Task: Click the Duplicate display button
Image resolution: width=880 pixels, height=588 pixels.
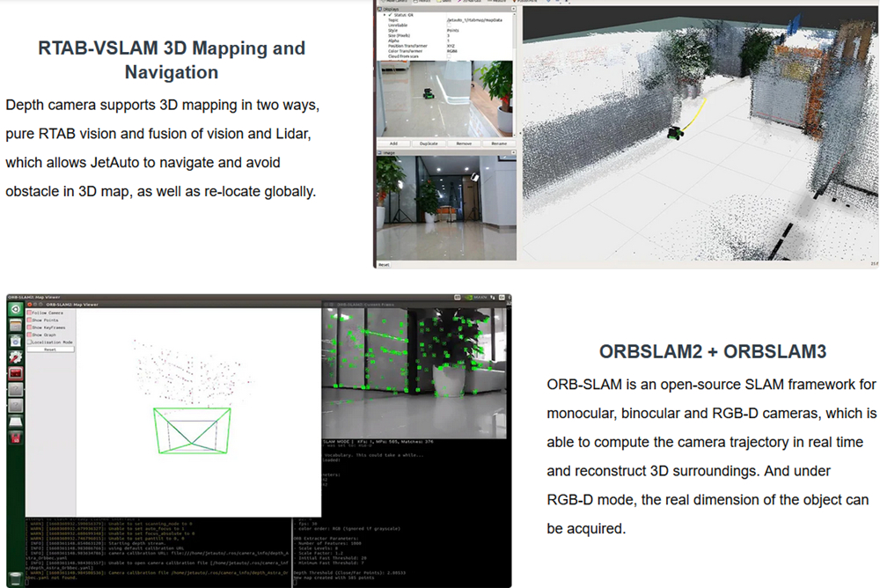Action: pyautogui.click(x=429, y=143)
